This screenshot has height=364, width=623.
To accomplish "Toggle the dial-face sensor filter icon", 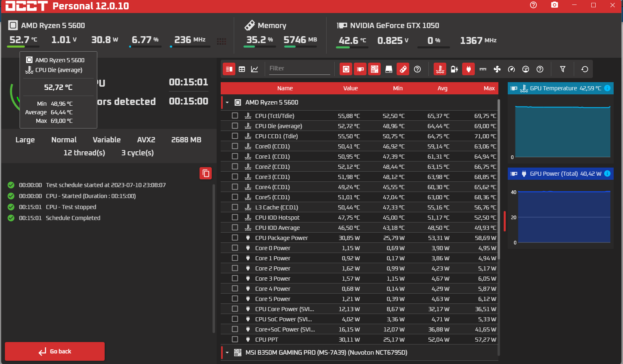I will 526,69.
